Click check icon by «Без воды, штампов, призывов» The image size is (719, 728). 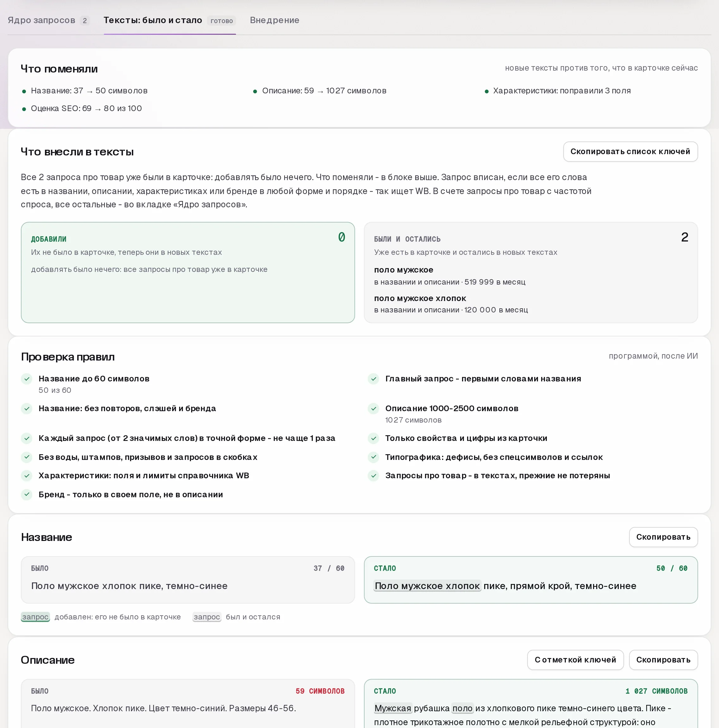27,457
